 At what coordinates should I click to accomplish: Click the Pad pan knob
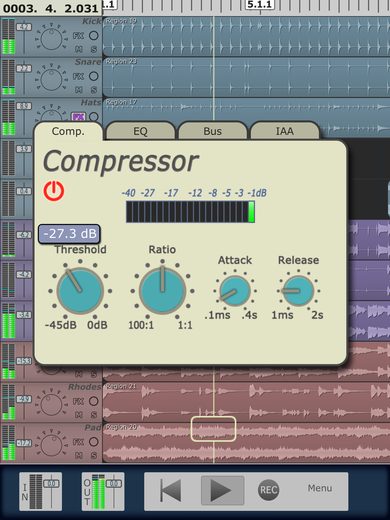pos(51,445)
